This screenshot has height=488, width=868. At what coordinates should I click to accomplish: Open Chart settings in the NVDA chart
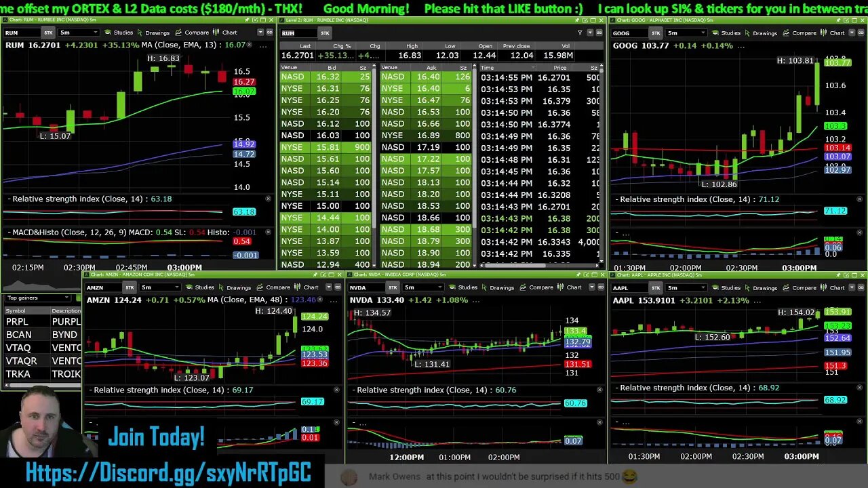coord(569,287)
